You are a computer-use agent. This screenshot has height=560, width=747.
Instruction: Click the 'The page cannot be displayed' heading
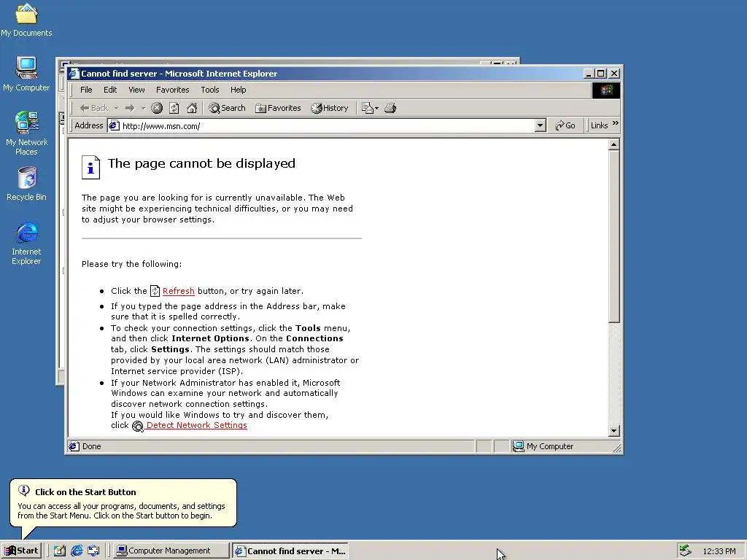coord(201,163)
